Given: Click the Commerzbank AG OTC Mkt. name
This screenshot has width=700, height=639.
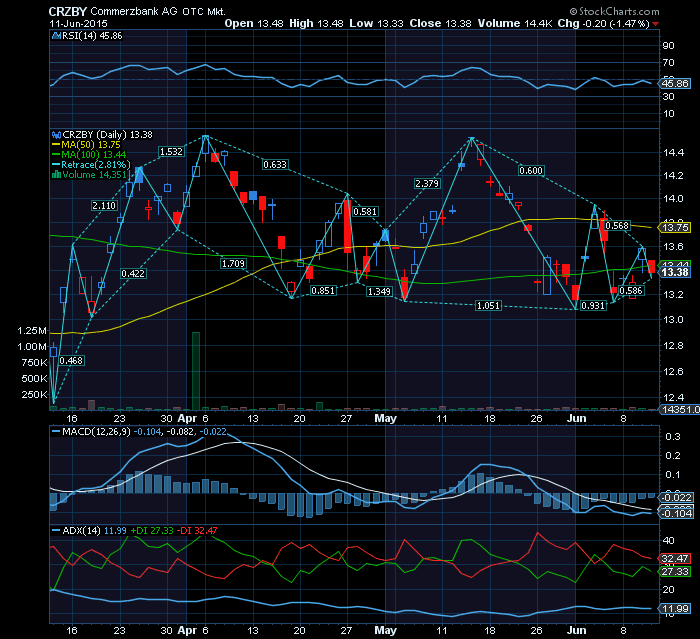Looking at the screenshot, I should click(158, 12).
